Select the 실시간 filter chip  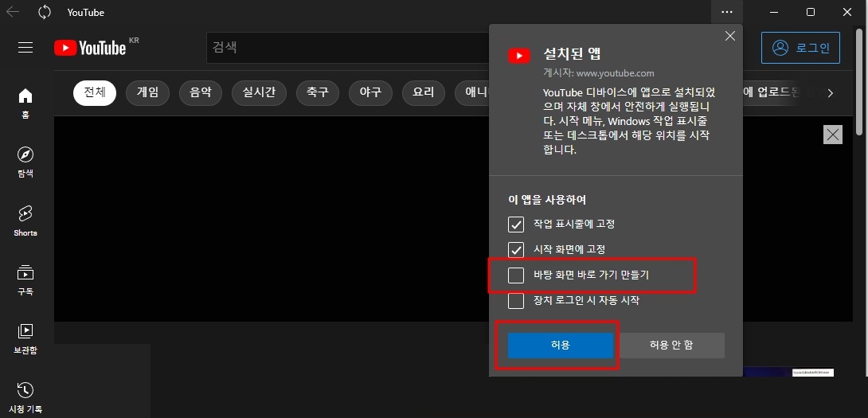point(259,93)
